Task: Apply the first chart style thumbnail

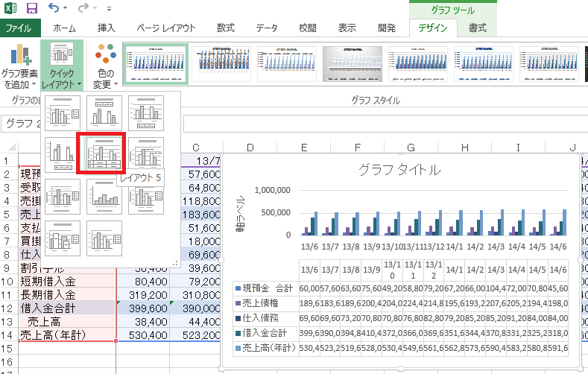Action: pyautogui.click(x=154, y=63)
